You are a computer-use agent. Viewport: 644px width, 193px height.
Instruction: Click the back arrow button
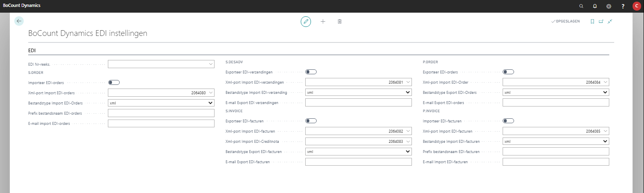click(19, 21)
